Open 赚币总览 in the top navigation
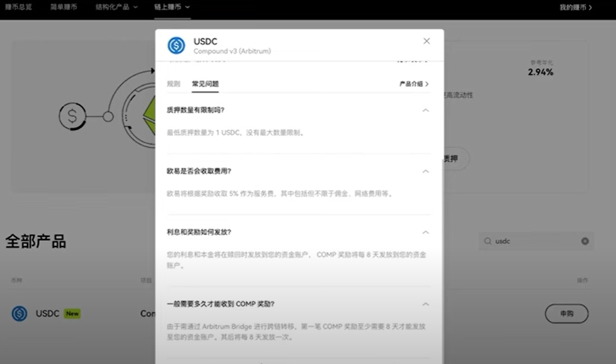The image size is (616, 364). click(18, 7)
